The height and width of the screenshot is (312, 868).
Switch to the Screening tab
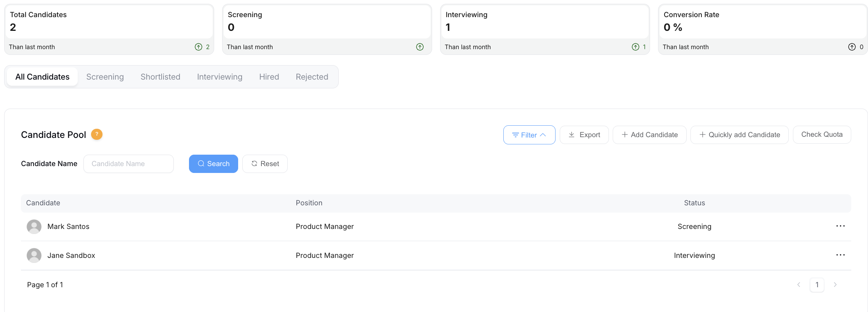coord(105,77)
